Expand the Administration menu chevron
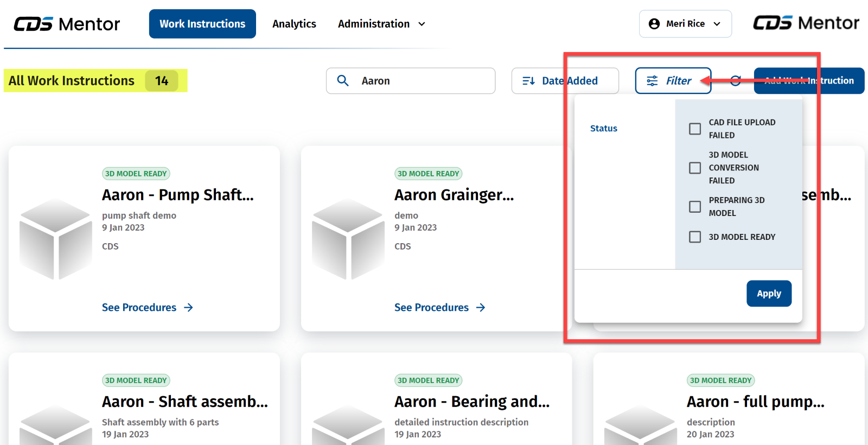 (422, 24)
